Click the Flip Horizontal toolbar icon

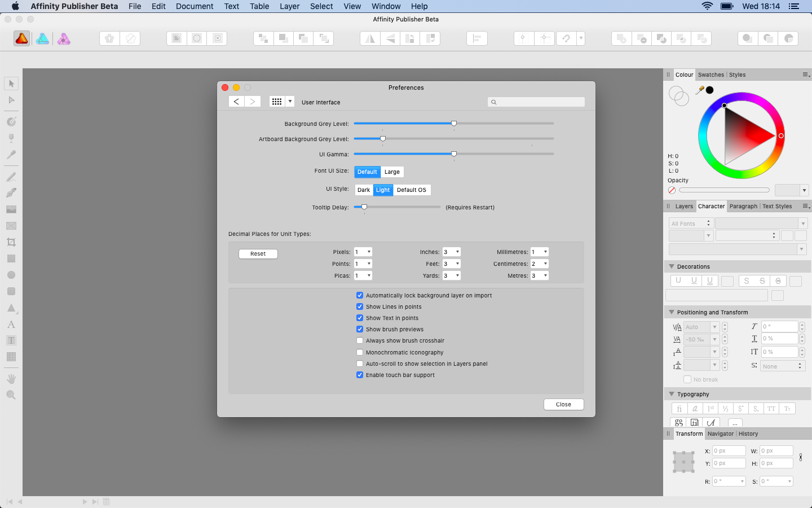(370, 38)
